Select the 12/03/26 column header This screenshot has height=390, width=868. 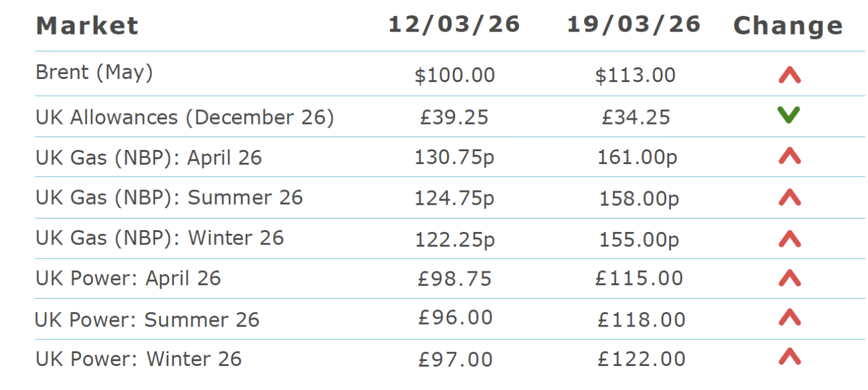click(454, 25)
